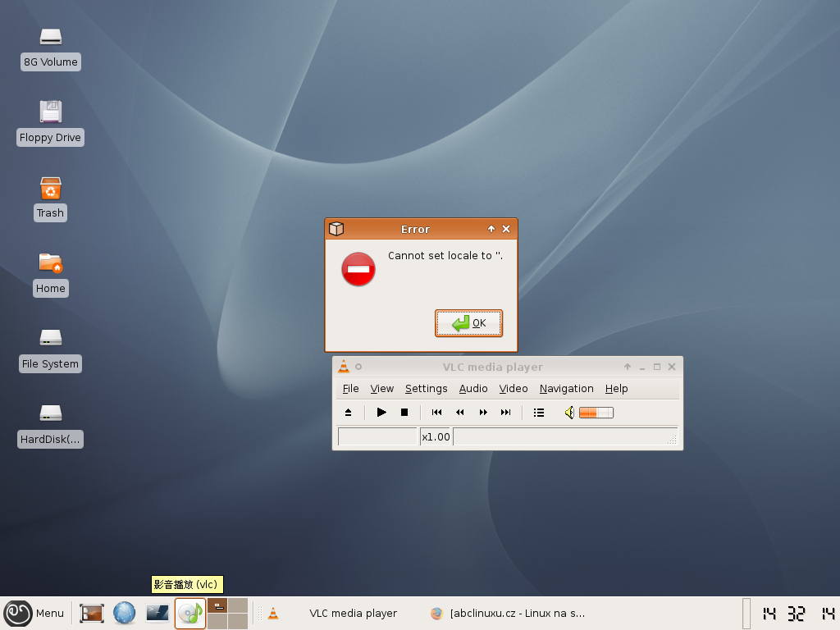Viewport: 840px width, 630px height.
Task: Skip to next track in VLC
Action: click(505, 412)
